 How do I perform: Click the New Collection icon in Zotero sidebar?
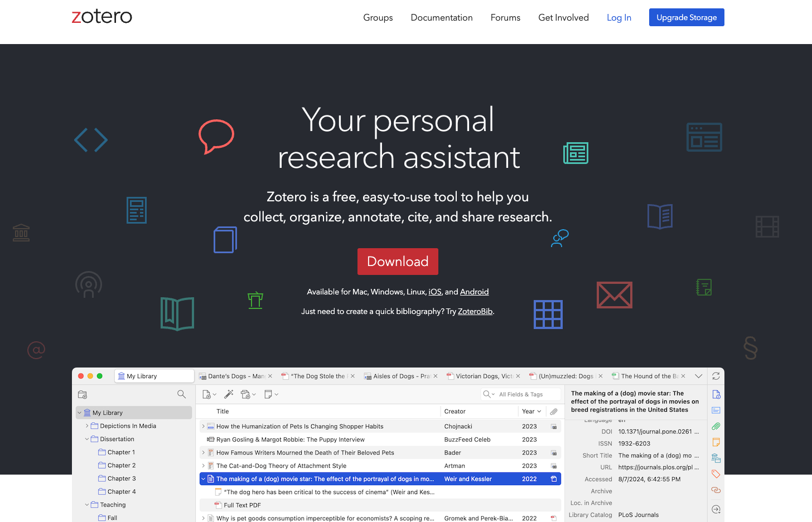83,394
